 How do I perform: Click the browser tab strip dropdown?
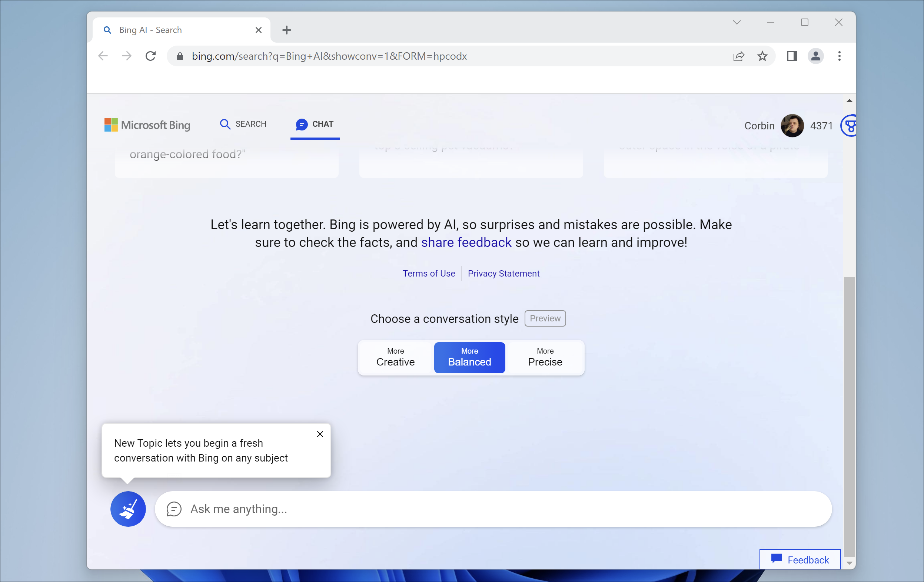click(x=737, y=22)
